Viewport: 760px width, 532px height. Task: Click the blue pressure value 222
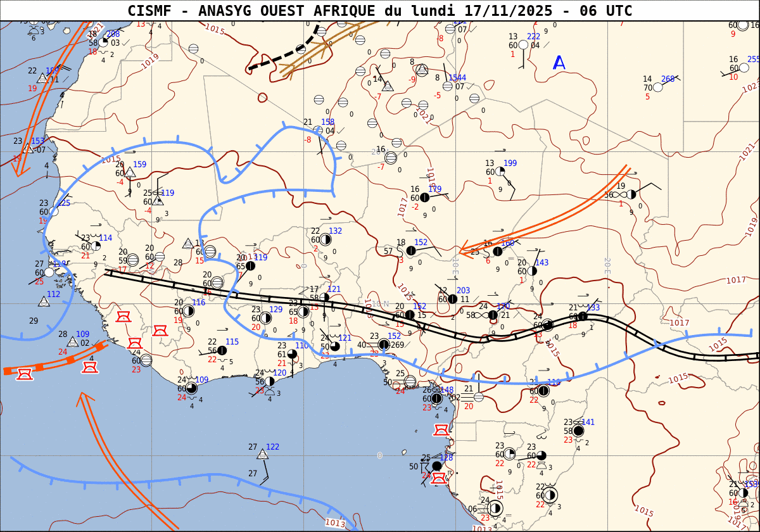pos(534,36)
